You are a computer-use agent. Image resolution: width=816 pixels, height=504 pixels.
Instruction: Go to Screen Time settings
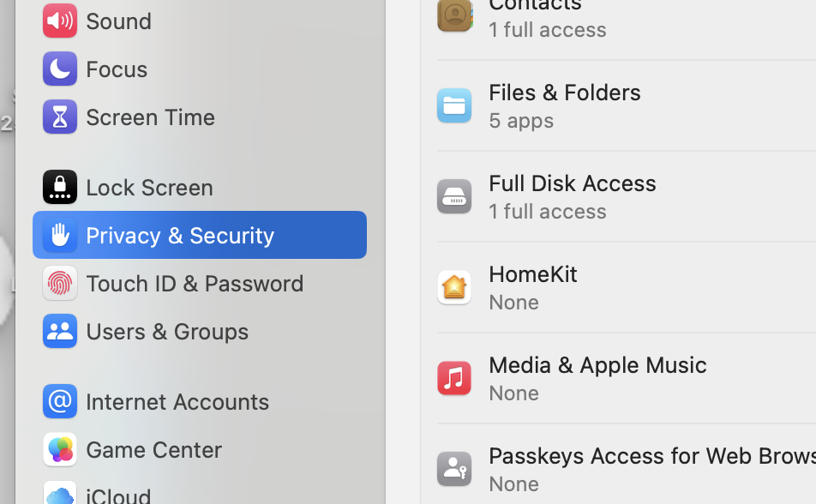point(150,117)
